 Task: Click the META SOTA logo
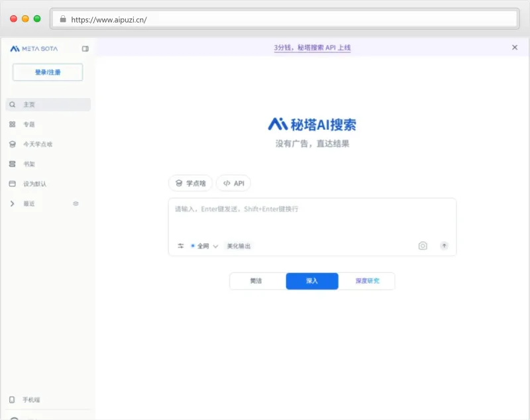point(34,48)
